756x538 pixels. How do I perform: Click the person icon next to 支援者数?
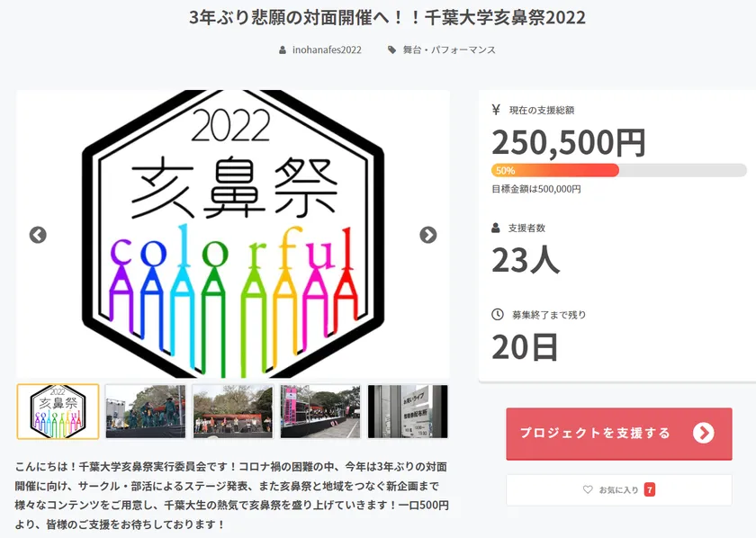click(496, 228)
